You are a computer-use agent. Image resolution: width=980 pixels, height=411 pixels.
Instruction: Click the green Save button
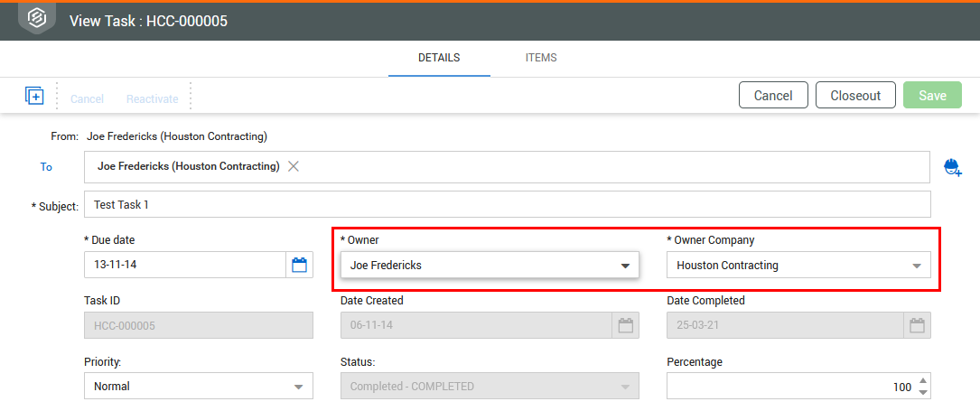pyautogui.click(x=932, y=96)
